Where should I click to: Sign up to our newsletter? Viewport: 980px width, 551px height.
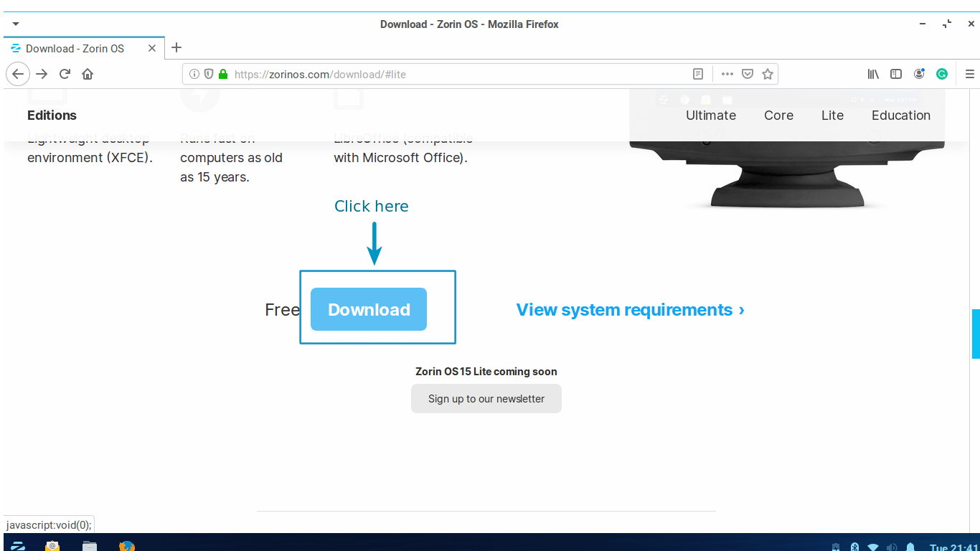point(486,399)
